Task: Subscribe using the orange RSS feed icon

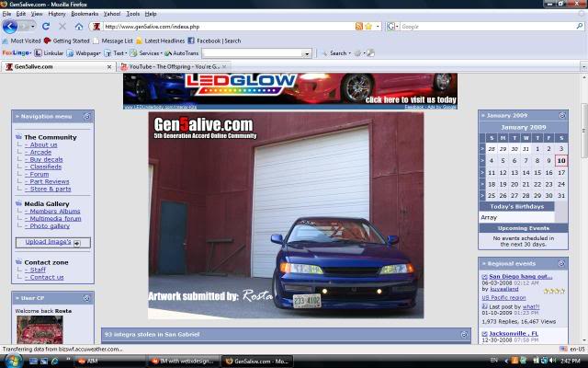Action: pyautogui.click(x=359, y=27)
